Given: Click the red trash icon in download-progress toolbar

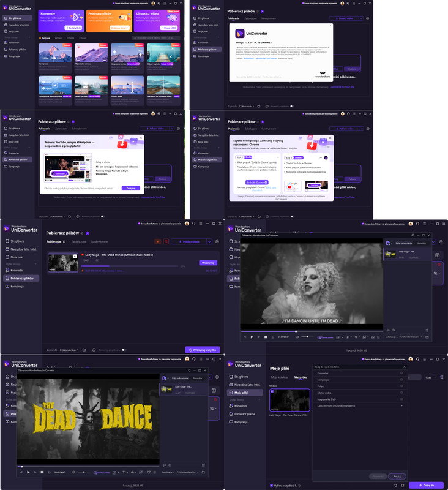Looking at the screenshot, I should [x=166, y=241].
